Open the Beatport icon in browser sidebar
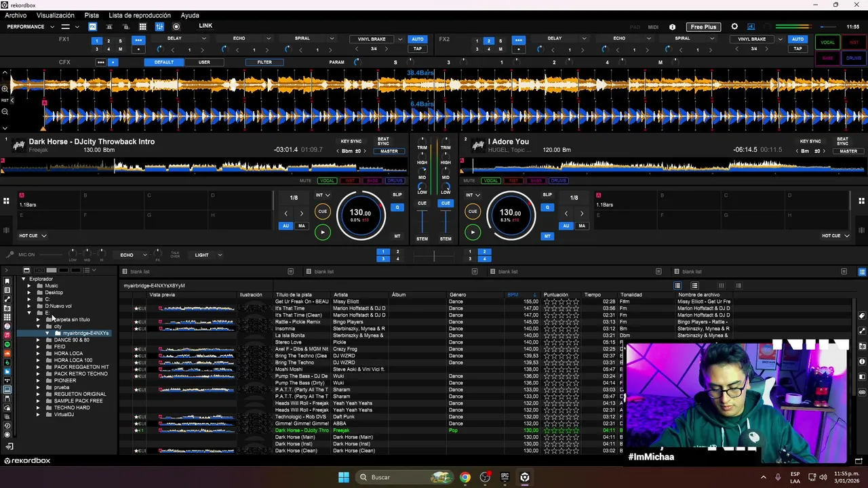The width and height of the screenshot is (868, 488). pos(7,363)
